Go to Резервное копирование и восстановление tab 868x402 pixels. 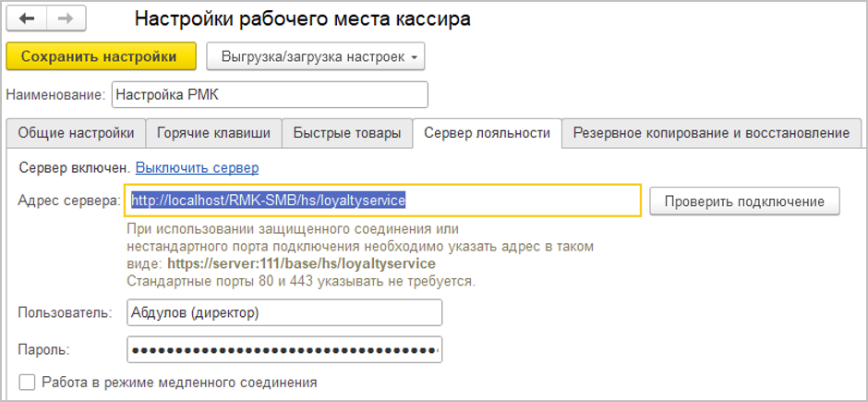tap(710, 133)
